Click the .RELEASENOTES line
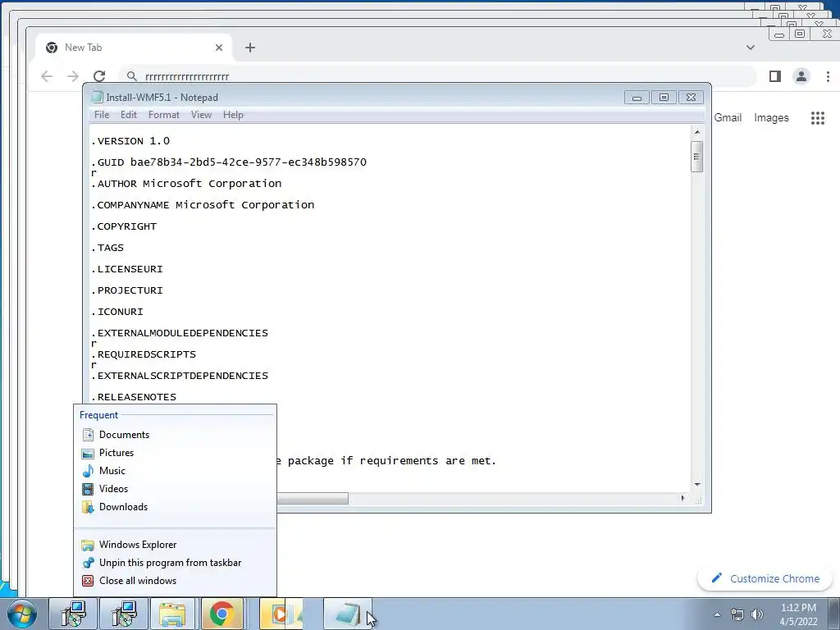 134,397
